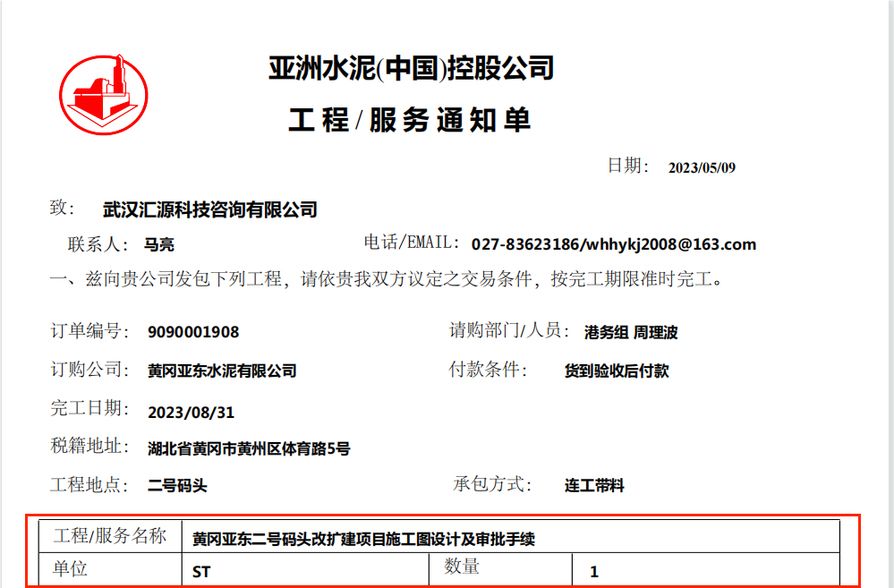Screen dimensions: 894x588
Task: Select ordering company 黄冈亚东水泥有限公司
Action: pos(222,371)
